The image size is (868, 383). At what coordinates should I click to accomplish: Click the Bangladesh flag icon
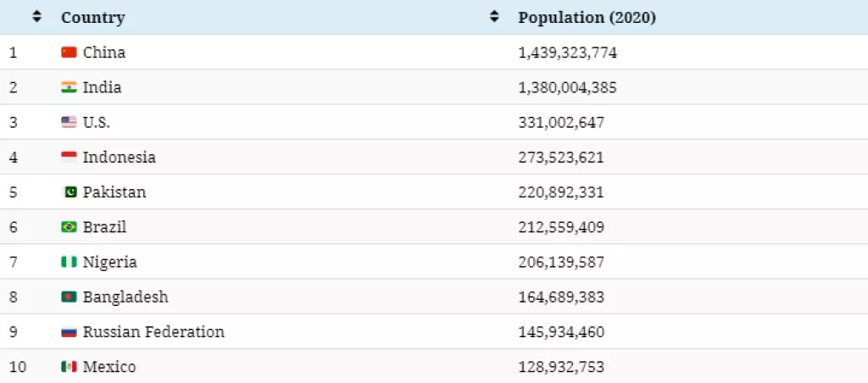[x=69, y=297]
